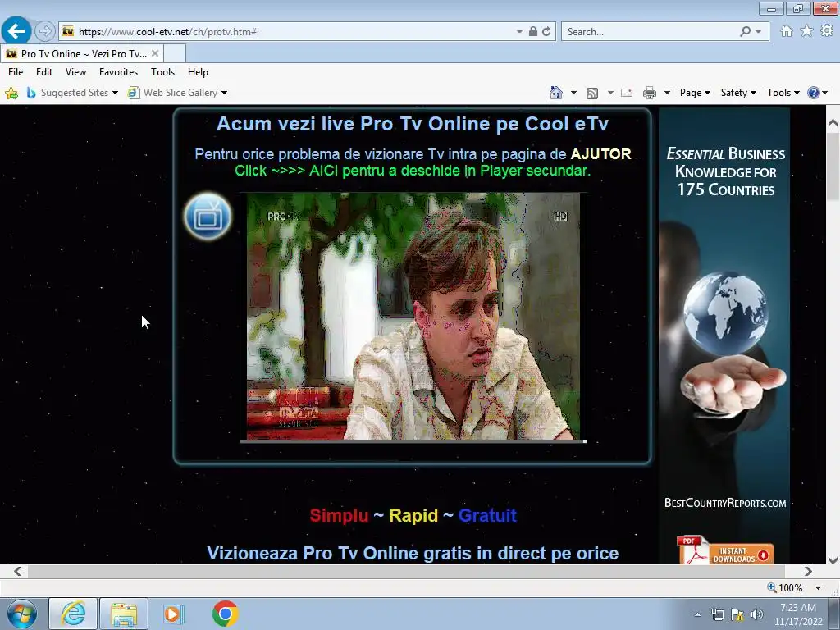Click the blue TV icon beside video
840x630 pixels.
click(x=208, y=217)
